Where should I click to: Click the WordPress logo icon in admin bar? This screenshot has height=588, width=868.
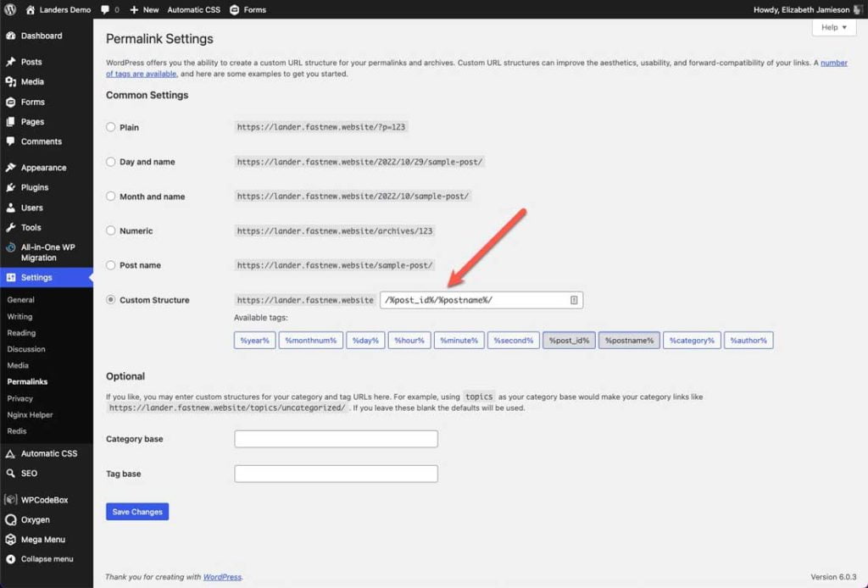[x=10, y=9]
